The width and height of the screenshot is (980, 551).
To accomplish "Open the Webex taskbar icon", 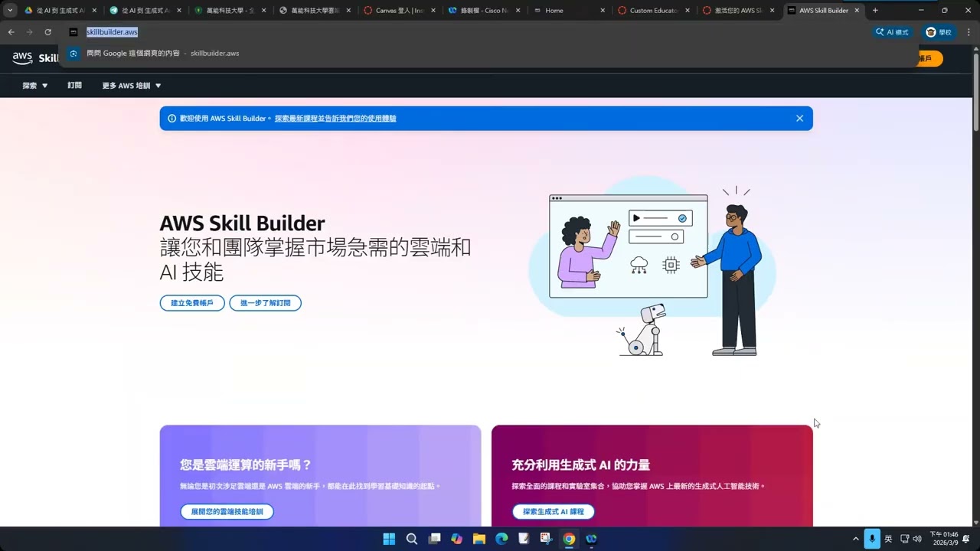I will 591,539.
